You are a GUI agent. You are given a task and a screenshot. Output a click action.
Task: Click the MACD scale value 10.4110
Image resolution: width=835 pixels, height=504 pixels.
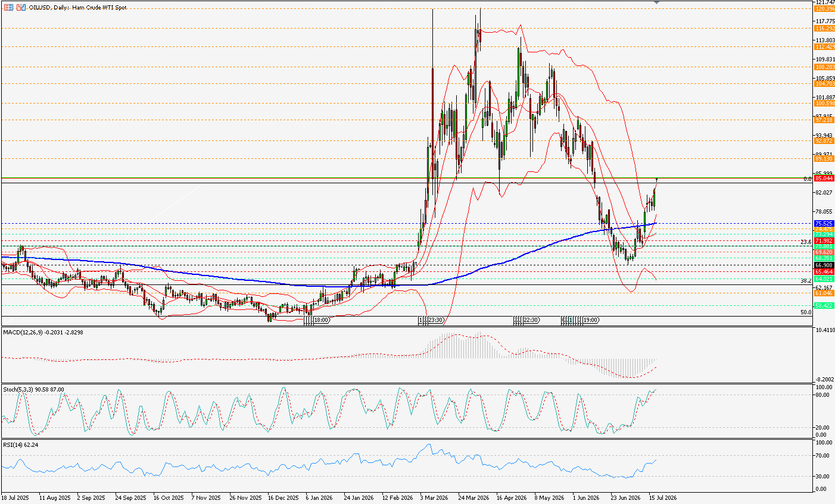pos(825,330)
